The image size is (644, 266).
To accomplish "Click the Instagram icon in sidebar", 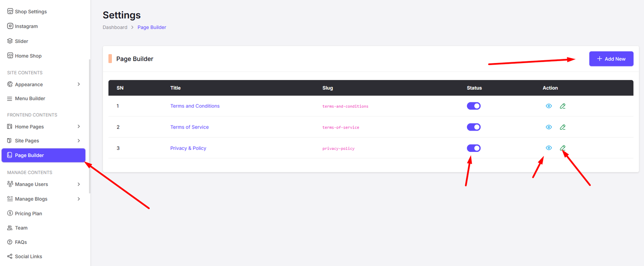I will tap(10, 26).
